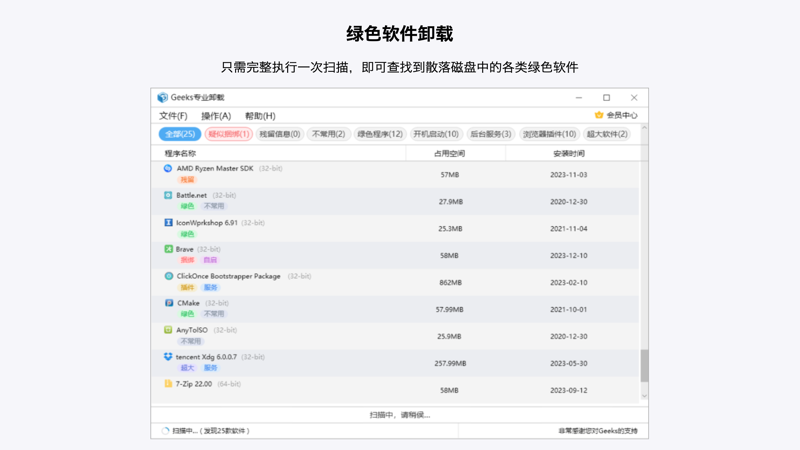Click the 2023-11-03 install date

click(x=568, y=174)
